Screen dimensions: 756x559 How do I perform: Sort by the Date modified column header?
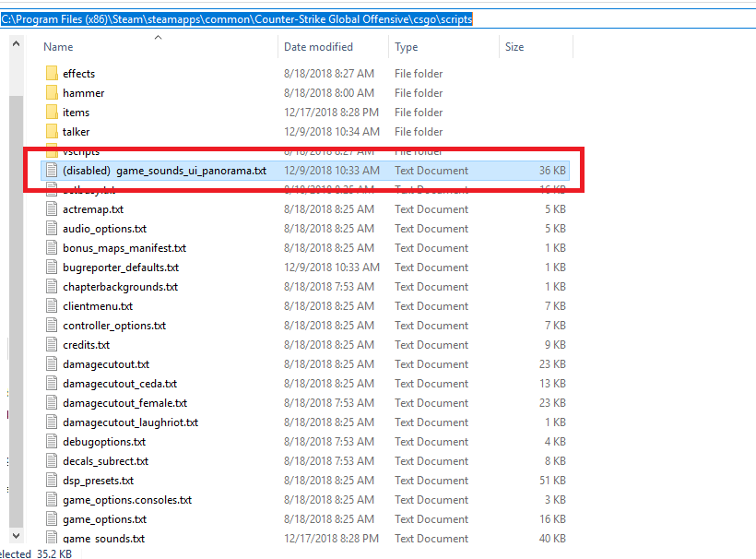click(318, 47)
